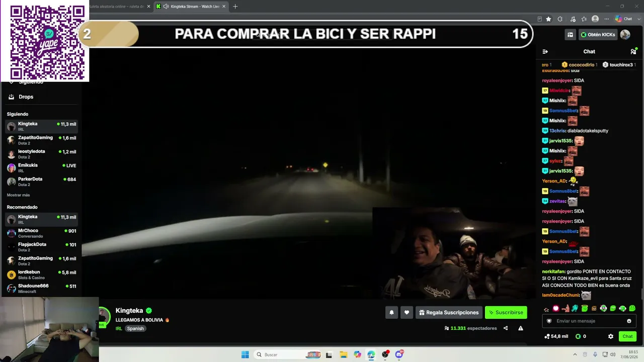
Task: Send the teal clapping hands quick emote
Action: click(575, 308)
